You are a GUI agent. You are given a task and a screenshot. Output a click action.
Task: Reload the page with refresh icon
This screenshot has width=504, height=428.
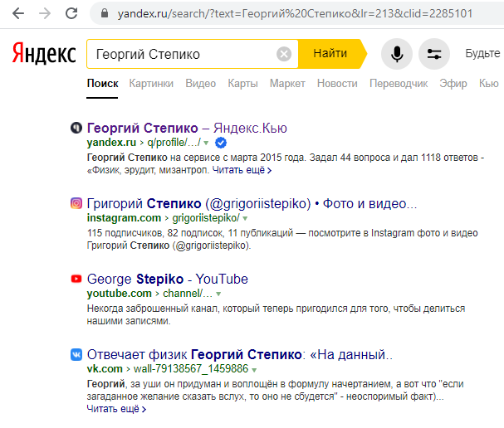(x=71, y=13)
